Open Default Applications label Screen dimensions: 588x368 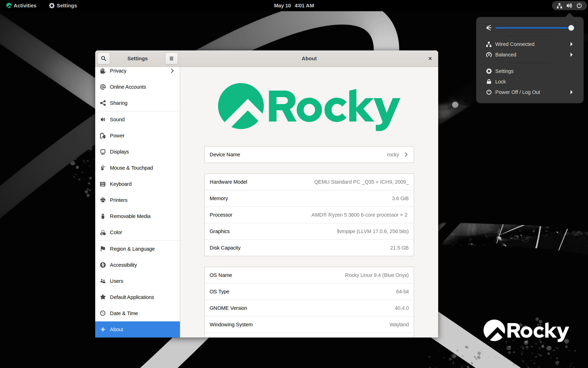[132, 297]
